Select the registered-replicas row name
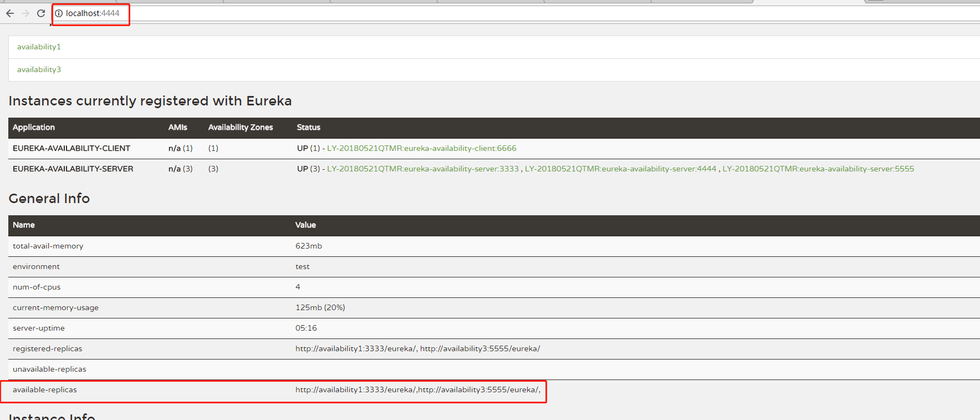Image resolution: width=980 pixels, height=420 pixels. pyautogui.click(x=48, y=348)
